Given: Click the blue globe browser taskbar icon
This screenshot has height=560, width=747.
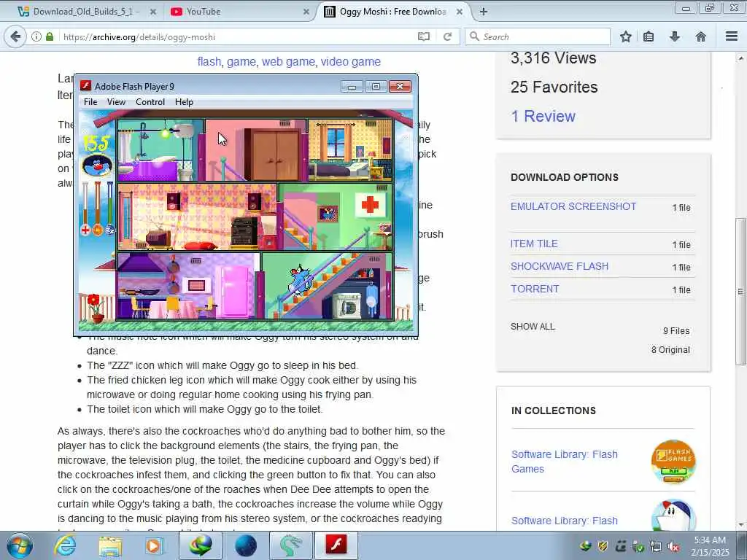Looking at the screenshot, I should click(246, 545).
